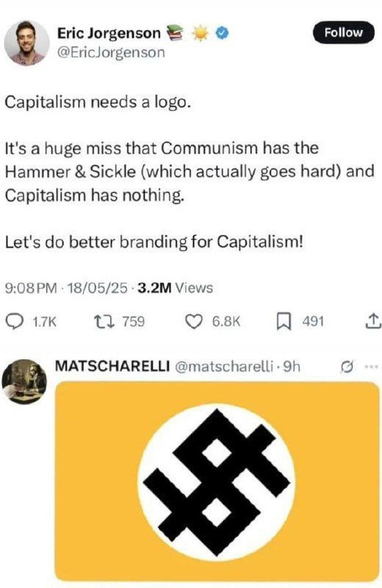This screenshot has width=382, height=588.
Task: Open Eric Jorgenson's profile picture
Action: 26,43
